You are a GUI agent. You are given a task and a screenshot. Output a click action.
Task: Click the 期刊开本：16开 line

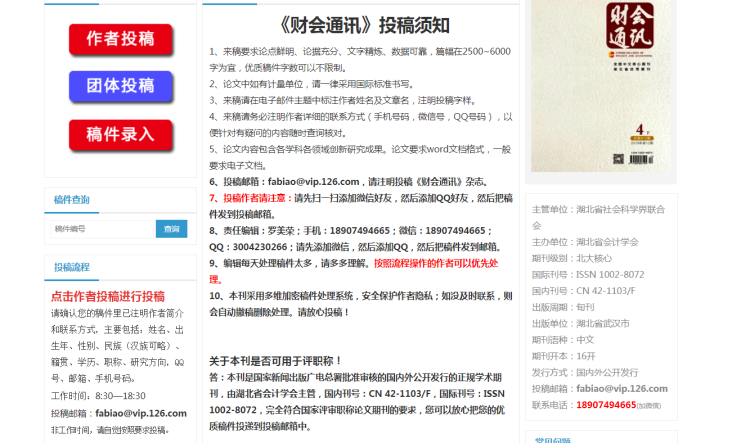tap(564, 356)
